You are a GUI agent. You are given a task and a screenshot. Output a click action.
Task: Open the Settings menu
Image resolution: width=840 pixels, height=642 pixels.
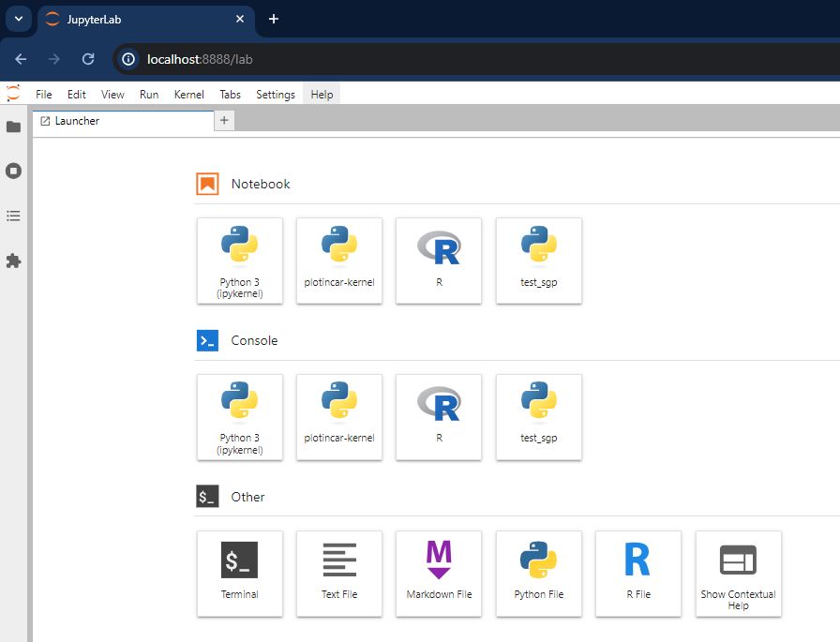click(x=276, y=95)
